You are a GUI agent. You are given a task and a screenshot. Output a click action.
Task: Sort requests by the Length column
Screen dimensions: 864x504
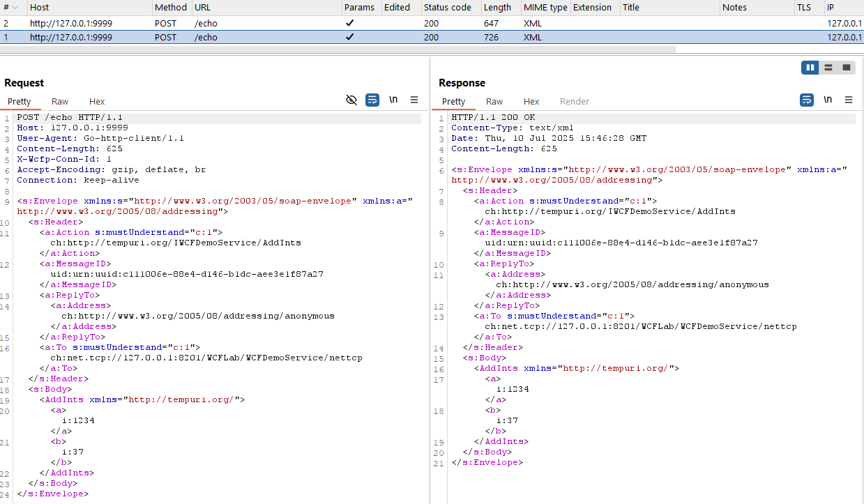tap(497, 8)
